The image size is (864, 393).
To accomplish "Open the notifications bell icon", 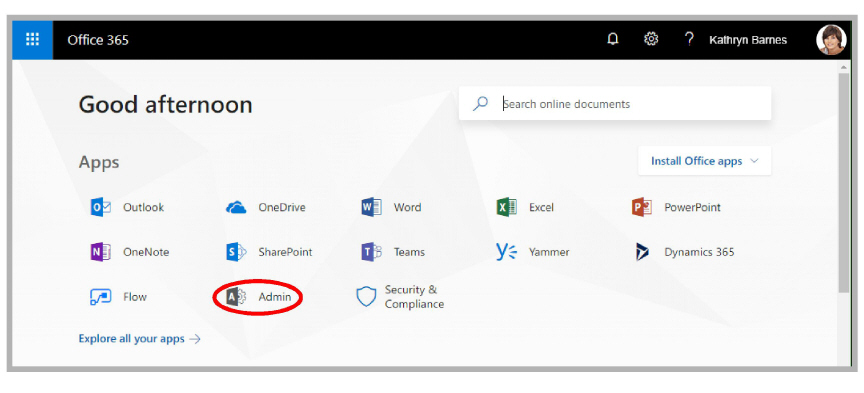I will click(x=613, y=40).
